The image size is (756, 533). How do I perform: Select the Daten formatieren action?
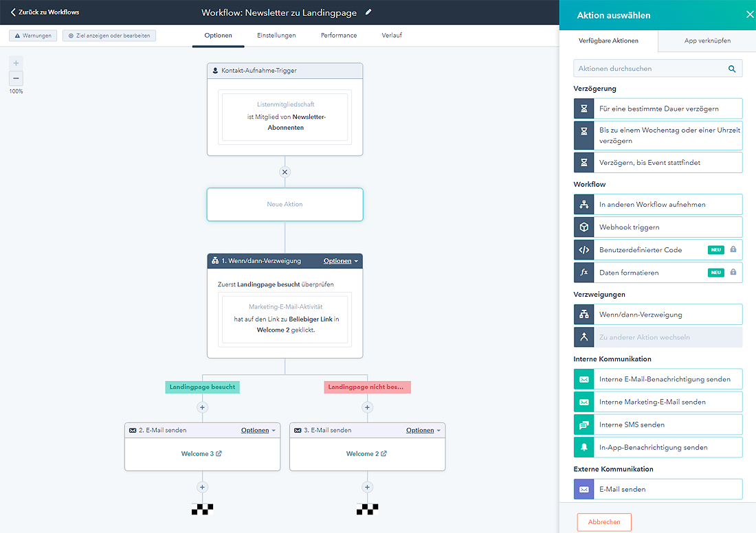(658, 272)
